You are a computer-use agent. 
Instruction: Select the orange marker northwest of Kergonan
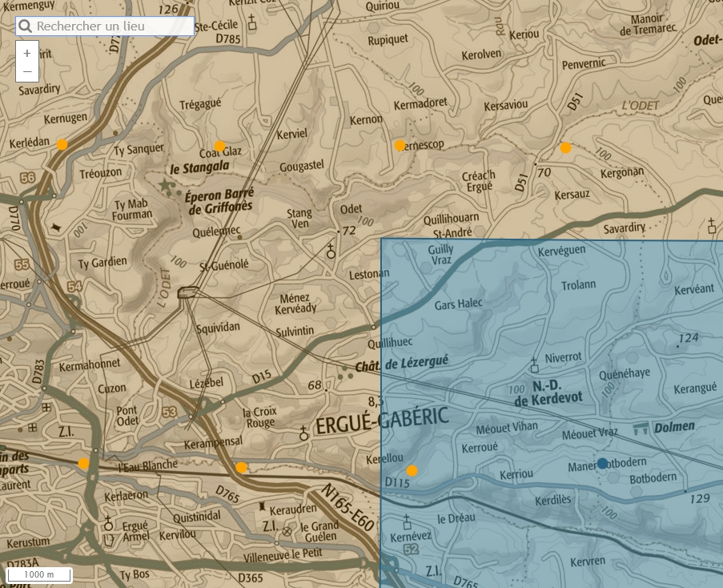[x=565, y=147]
